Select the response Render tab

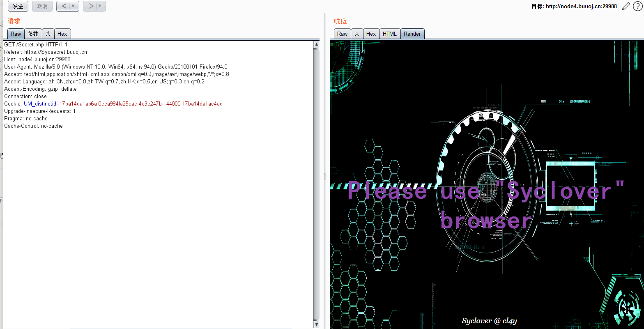412,34
